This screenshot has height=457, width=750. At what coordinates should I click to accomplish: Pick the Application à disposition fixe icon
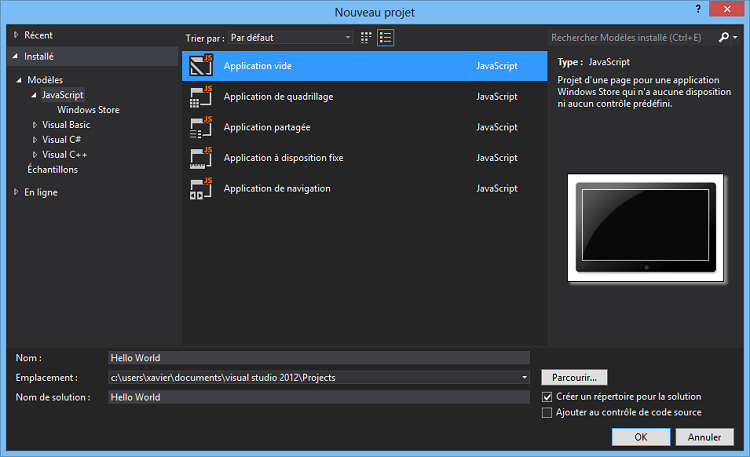[x=201, y=158]
